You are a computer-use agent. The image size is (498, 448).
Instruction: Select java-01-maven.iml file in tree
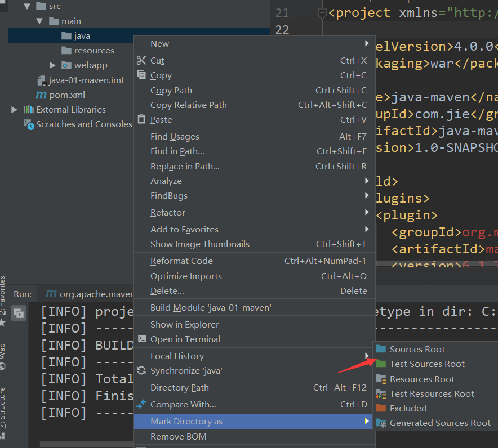click(86, 80)
